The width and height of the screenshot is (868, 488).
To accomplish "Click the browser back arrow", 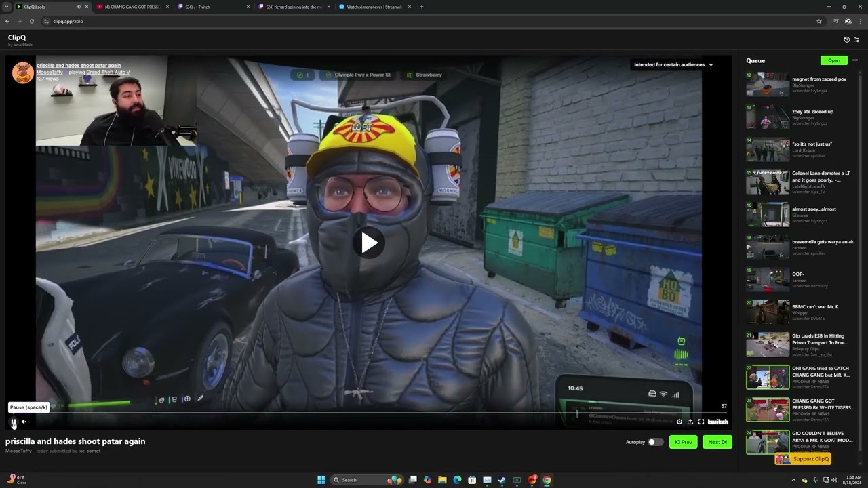I will (7, 21).
